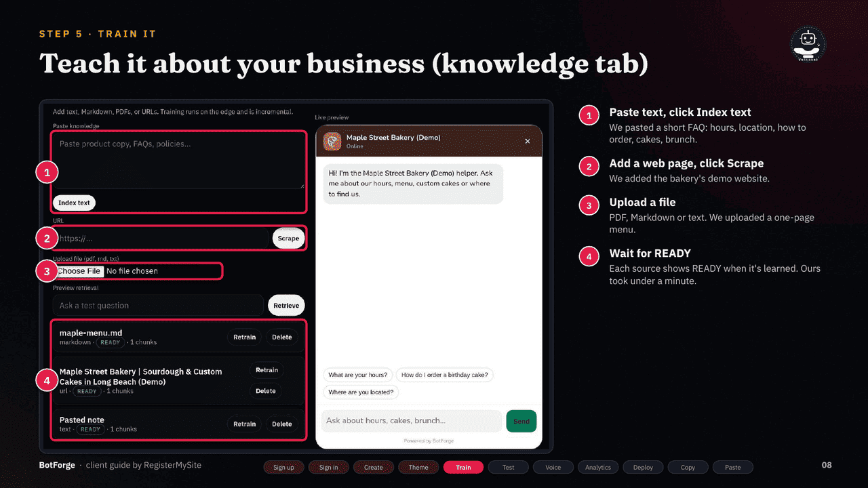868x488 pixels.
Task: Choose the 'Where are you located?' suggestion
Action: tap(361, 392)
